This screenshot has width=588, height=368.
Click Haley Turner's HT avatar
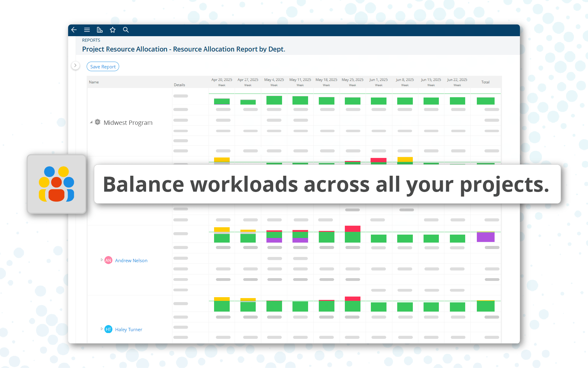coord(108,329)
